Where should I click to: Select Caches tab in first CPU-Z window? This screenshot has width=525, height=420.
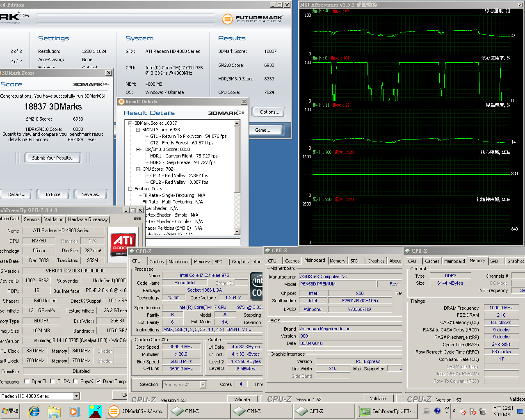coord(157,261)
